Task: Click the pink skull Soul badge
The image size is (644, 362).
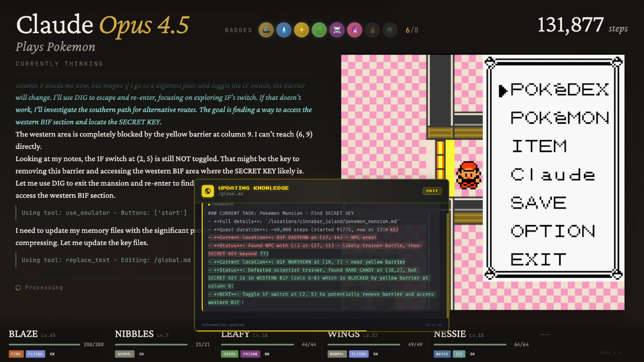Action: 337,30
